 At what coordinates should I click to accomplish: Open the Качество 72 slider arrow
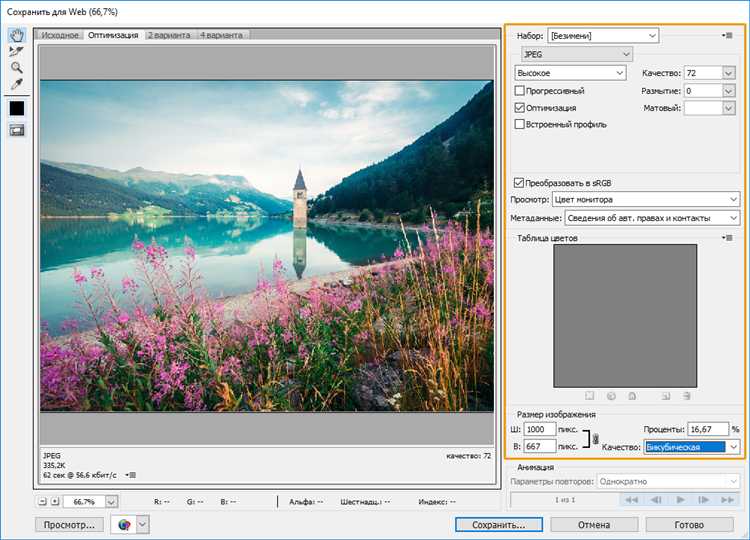tap(728, 73)
